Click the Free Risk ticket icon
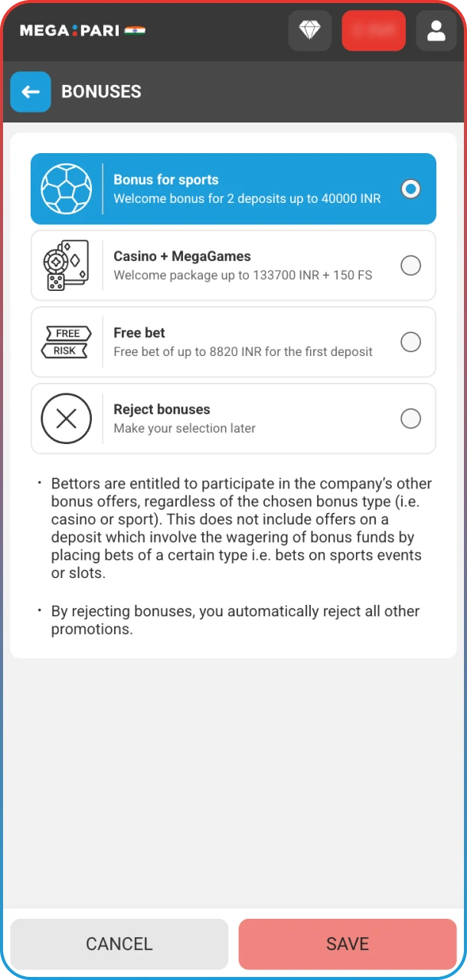The image size is (467, 980). tap(66, 341)
